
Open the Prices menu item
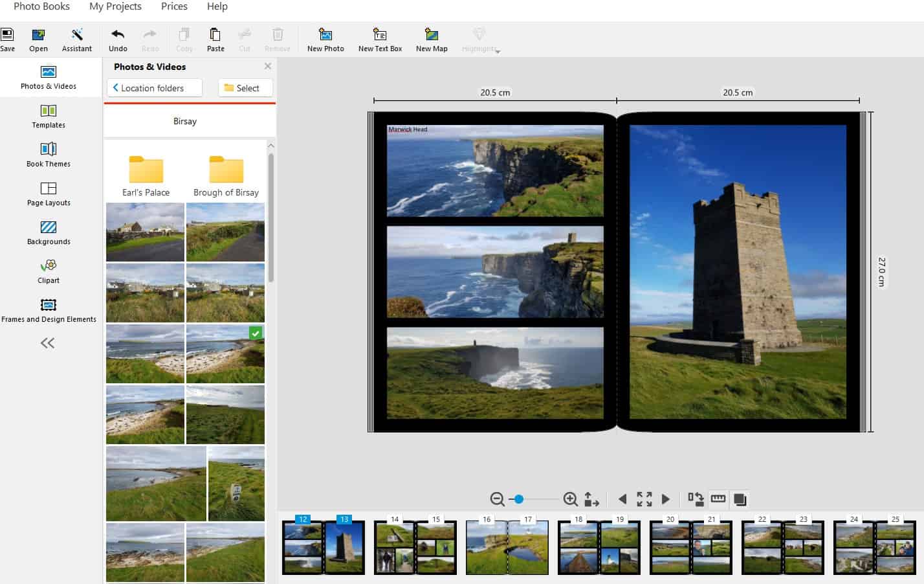pos(174,6)
